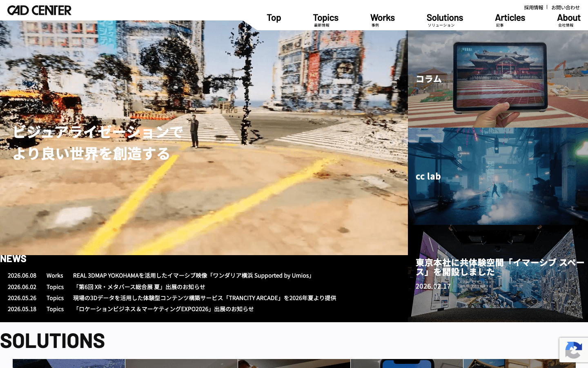Image resolution: width=588 pixels, height=368 pixels.
Task: Open the コラム tile with tablet image
Action: 498,79
